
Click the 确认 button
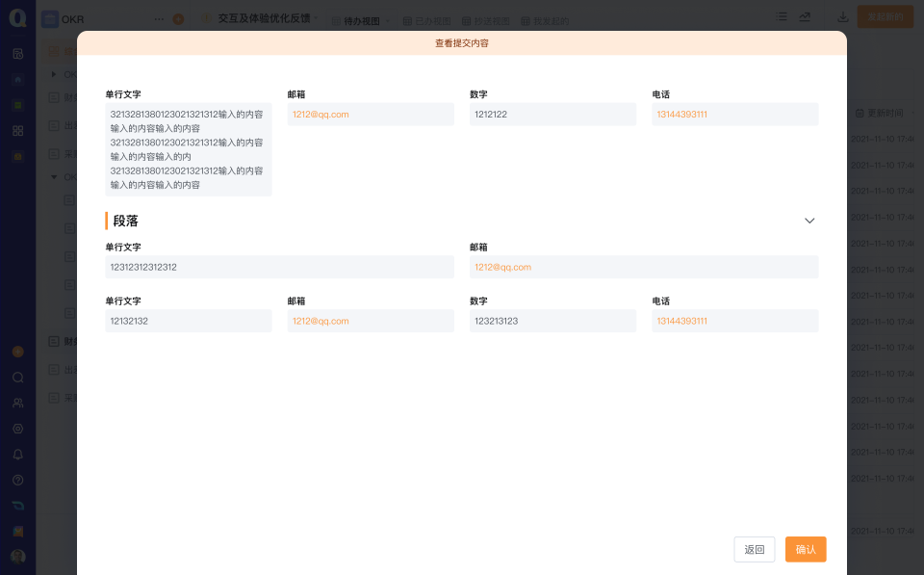click(806, 550)
